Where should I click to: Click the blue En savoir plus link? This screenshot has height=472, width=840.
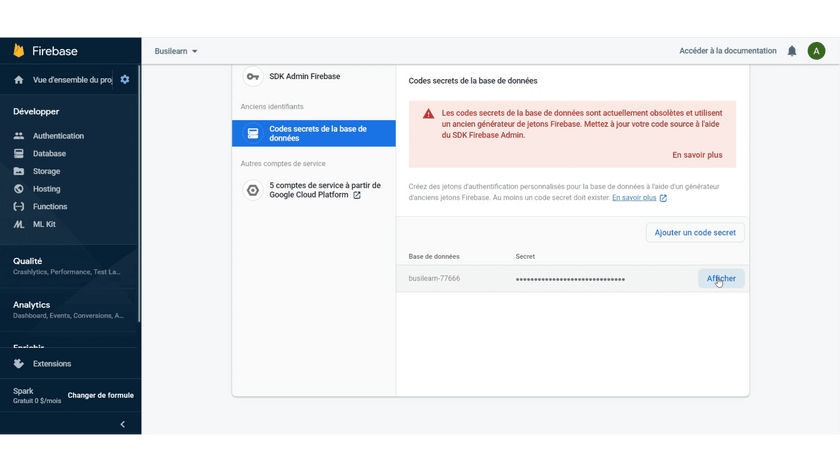point(634,198)
